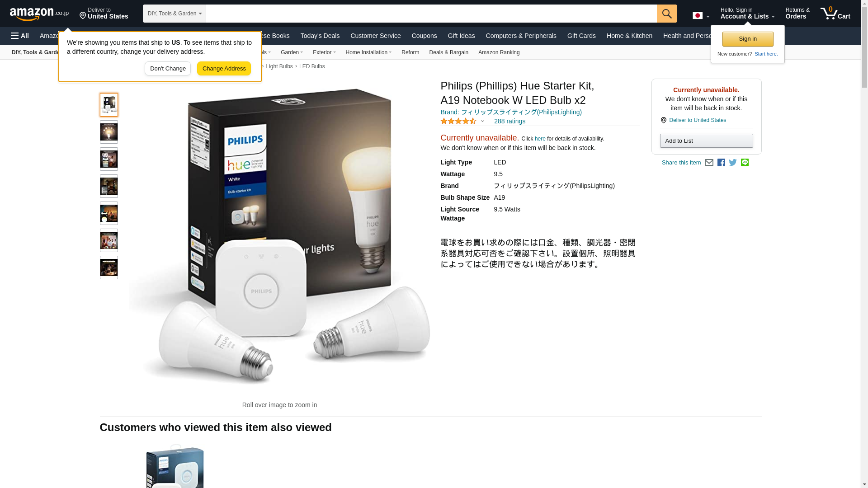Open Today's Deals tab
Image resolution: width=868 pixels, height=488 pixels.
pos(320,36)
